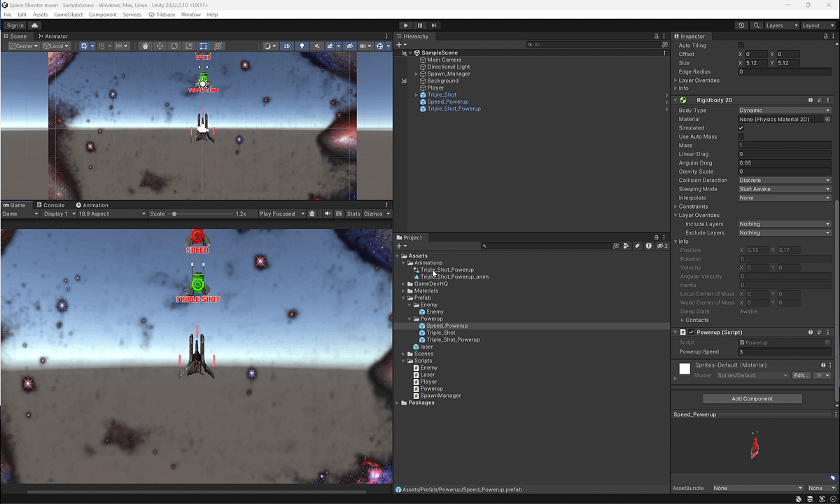The width and height of the screenshot is (840, 504).
Task: Toggle 2D mode in the Scene view
Action: 286,46
